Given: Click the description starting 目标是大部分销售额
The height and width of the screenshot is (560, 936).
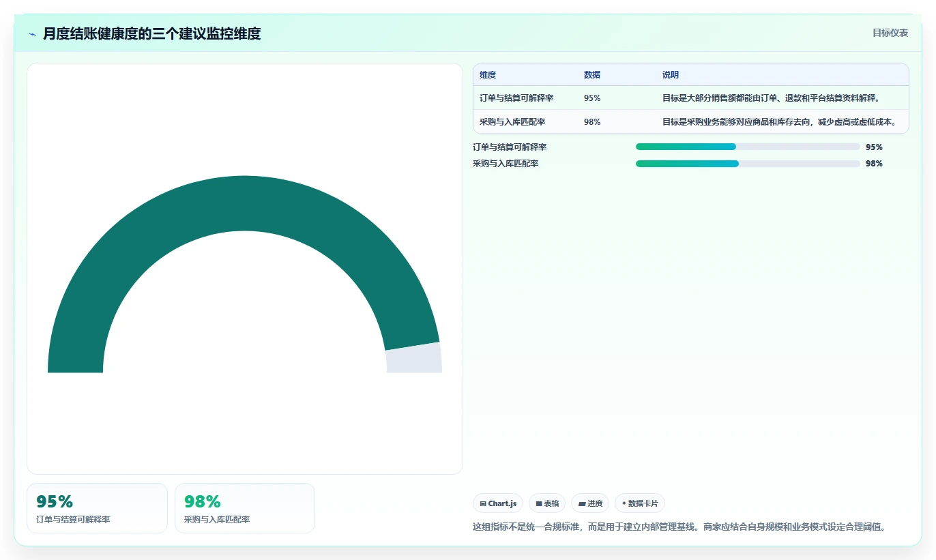Looking at the screenshot, I should (x=772, y=98).
